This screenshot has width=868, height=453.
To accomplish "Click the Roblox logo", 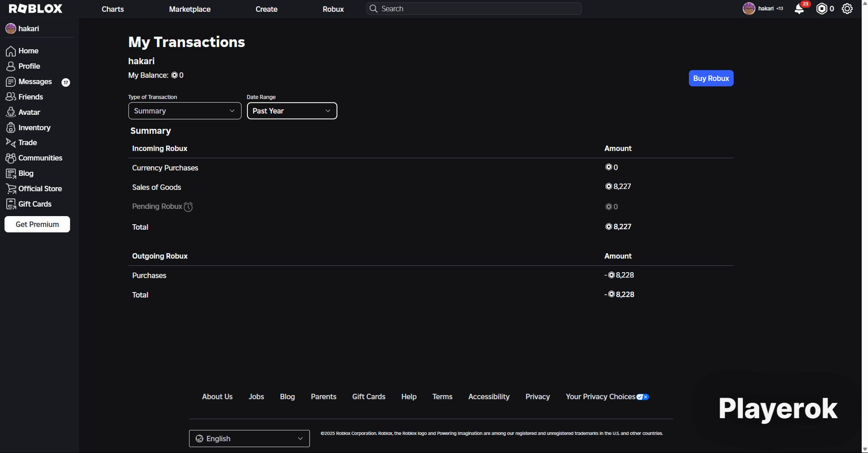I will pos(36,9).
